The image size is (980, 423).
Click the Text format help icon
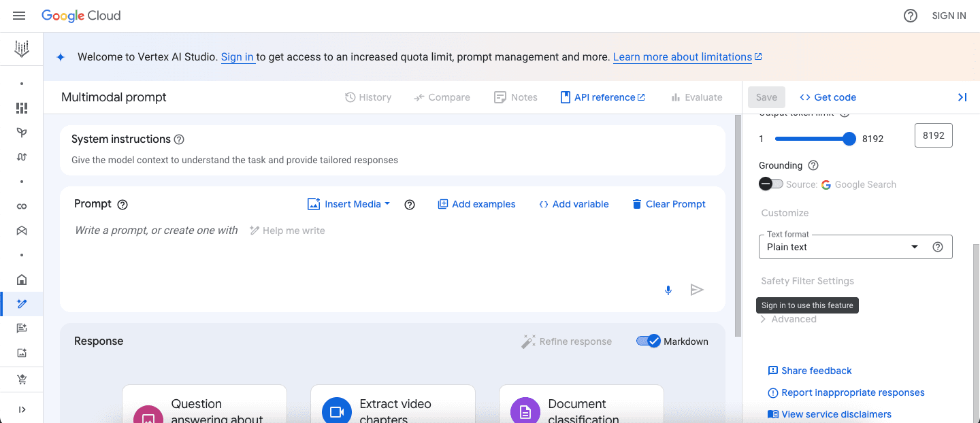[938, 247]
